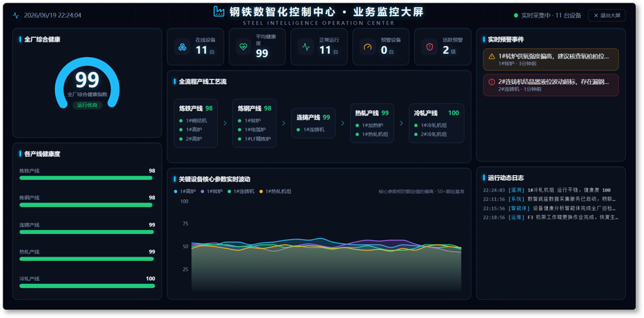Click the 平均健康度 heart icon
Image resolution: width=644 pixels, height=318 pixels.
(x=244, y=47)
